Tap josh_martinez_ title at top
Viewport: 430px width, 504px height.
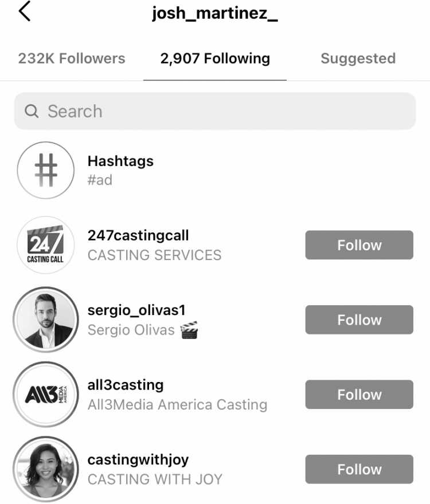click(x=214, y=14)
